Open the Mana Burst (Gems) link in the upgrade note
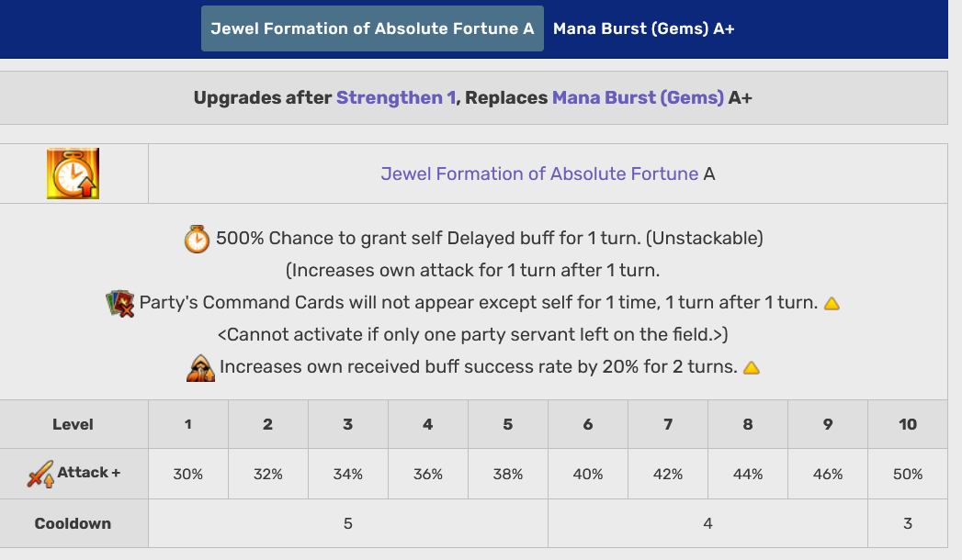This screenshot has height=560, width=962. [x=638, y=97]
